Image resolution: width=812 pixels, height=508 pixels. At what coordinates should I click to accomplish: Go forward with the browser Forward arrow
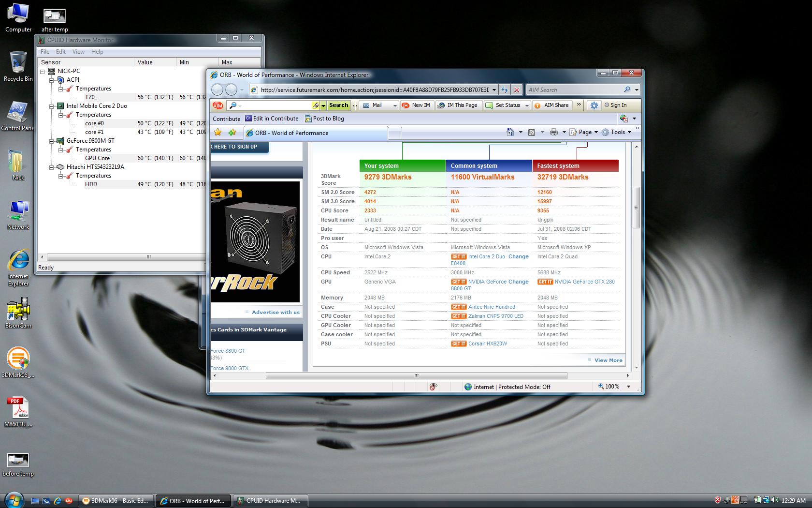pyautogui.click(x=232, y=90)
